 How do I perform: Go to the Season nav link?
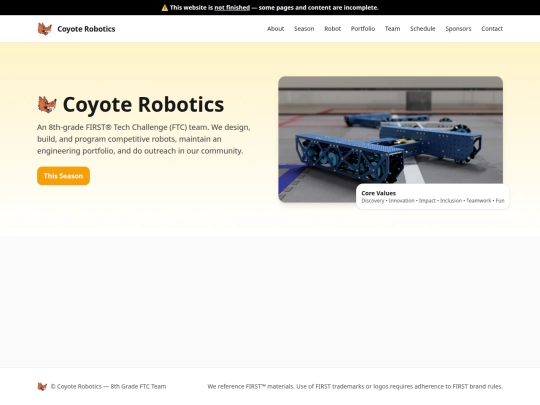tap(304, 29)
